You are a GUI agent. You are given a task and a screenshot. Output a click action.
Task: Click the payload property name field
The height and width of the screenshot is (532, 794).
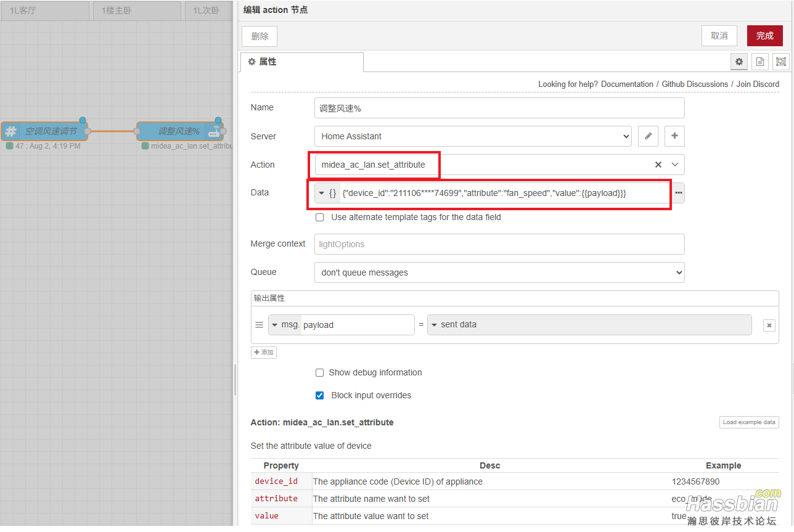coord(358,325)
